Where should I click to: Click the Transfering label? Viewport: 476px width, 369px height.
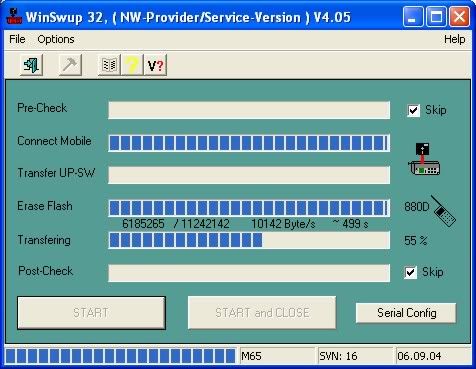44,240
